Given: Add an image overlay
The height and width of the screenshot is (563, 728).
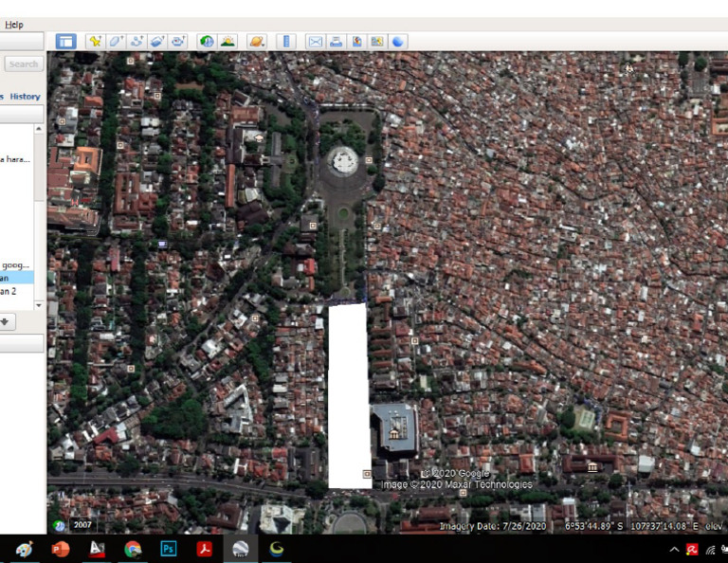Looking at the screenshot, I should pos(156,41).
